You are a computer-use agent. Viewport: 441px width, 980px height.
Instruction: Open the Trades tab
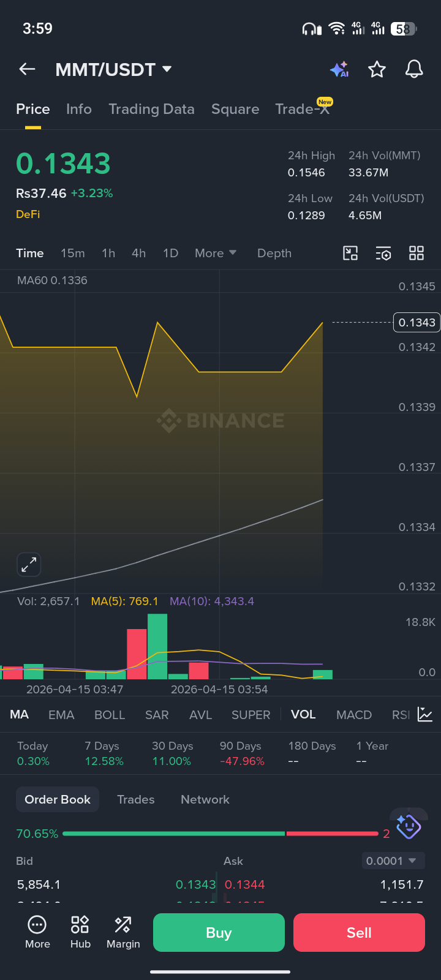pyautogui.click(x=136, y=799)
